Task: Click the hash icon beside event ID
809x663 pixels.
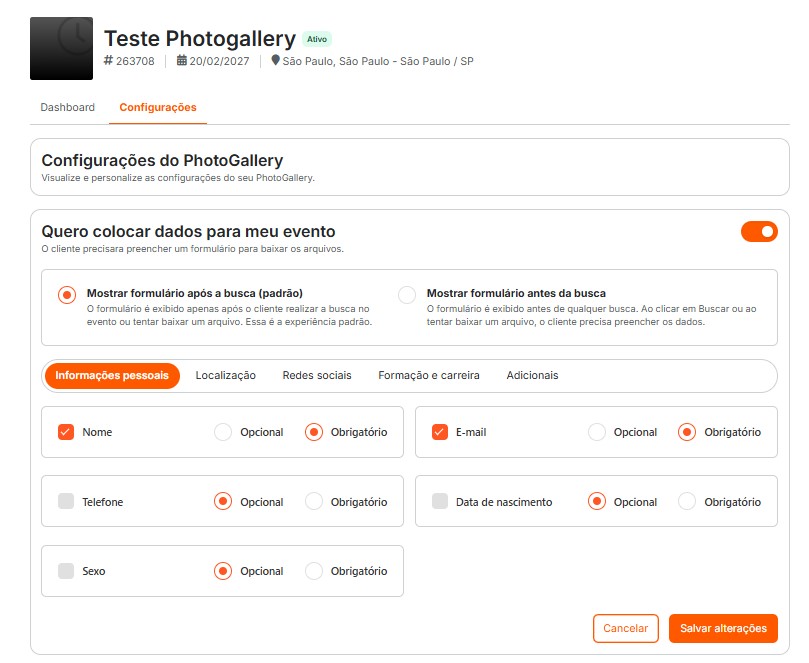Action: [x=109, y=61]
